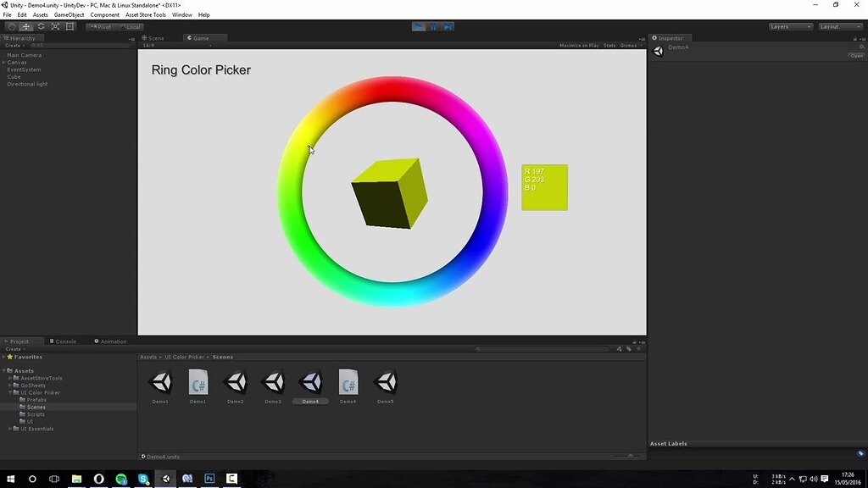The height and width of the screenshot is (488, 868).
Task: Enable Maximize on Play
Action: coord(578,45)
